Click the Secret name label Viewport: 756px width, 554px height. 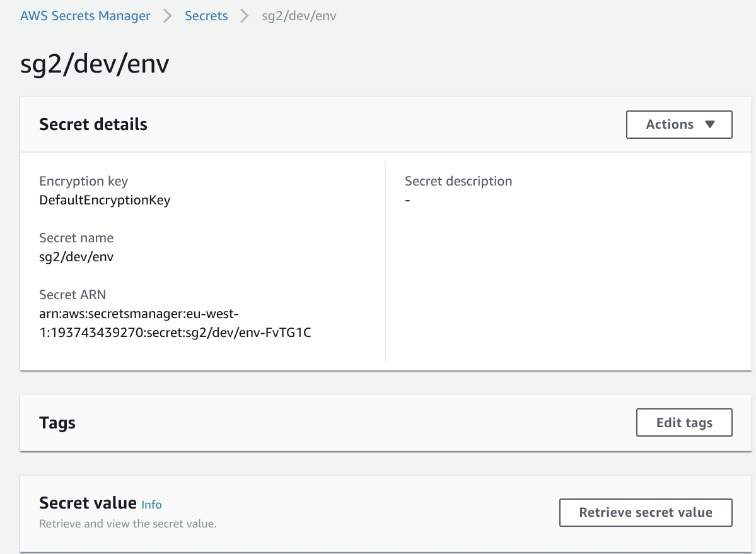tap(76, 238)
